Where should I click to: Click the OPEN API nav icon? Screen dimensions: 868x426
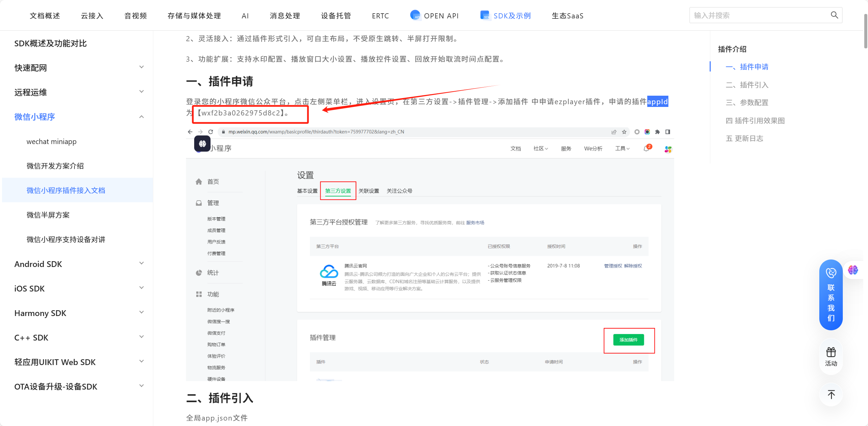[415, 15]
